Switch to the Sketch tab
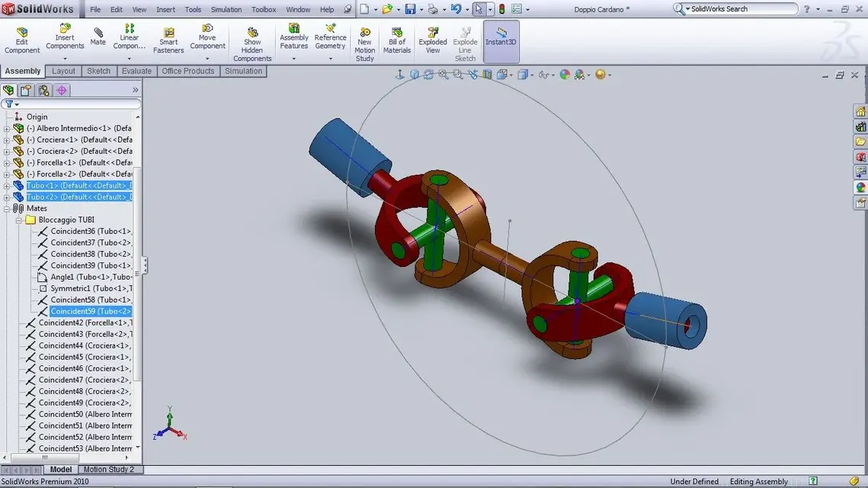 pos(98,71)
